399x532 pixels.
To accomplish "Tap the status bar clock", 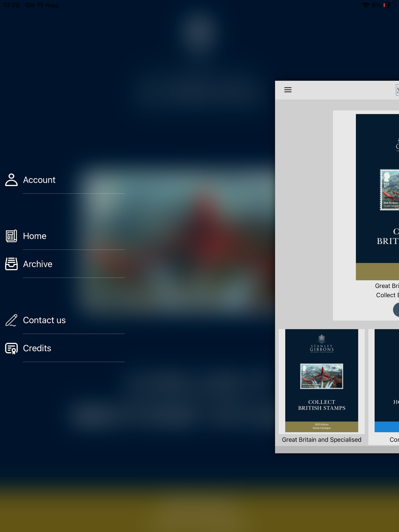I will point(11,5).
